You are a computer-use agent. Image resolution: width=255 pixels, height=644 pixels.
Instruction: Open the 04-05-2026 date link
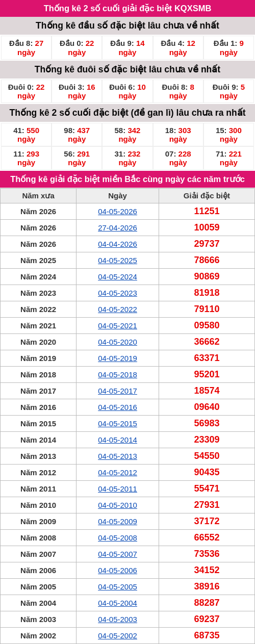pos(117,212)
